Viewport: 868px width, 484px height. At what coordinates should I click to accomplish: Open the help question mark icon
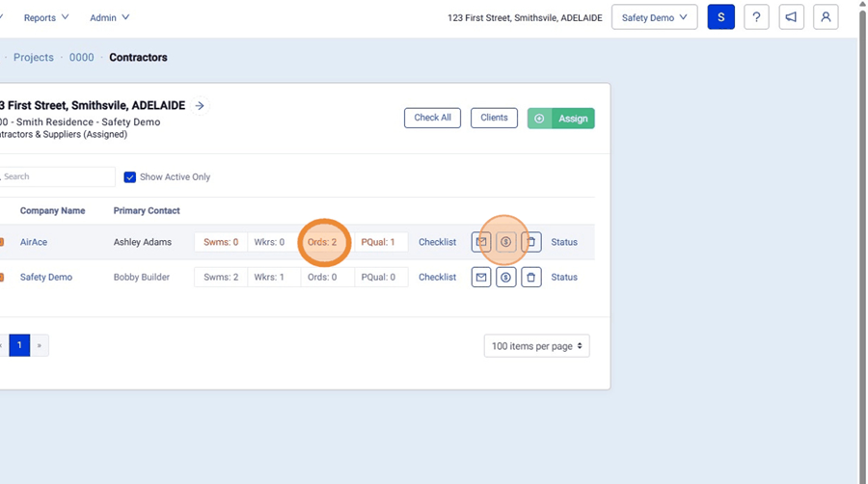coord(756,17)
